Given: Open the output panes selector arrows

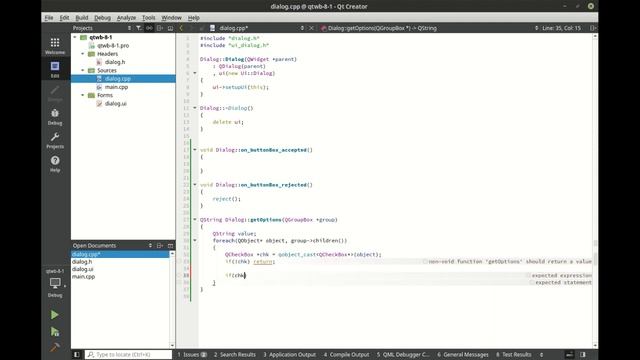Looking at the screenshot, I should click(x=542, y=354).
